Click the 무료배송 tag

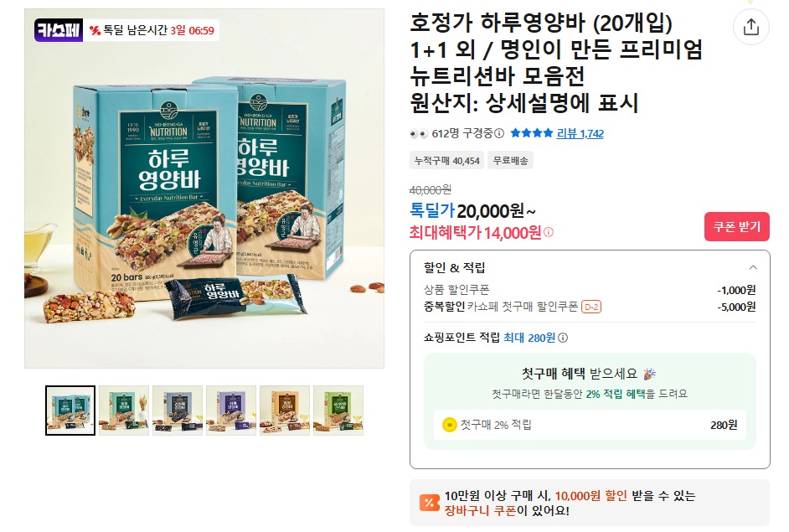510,161
